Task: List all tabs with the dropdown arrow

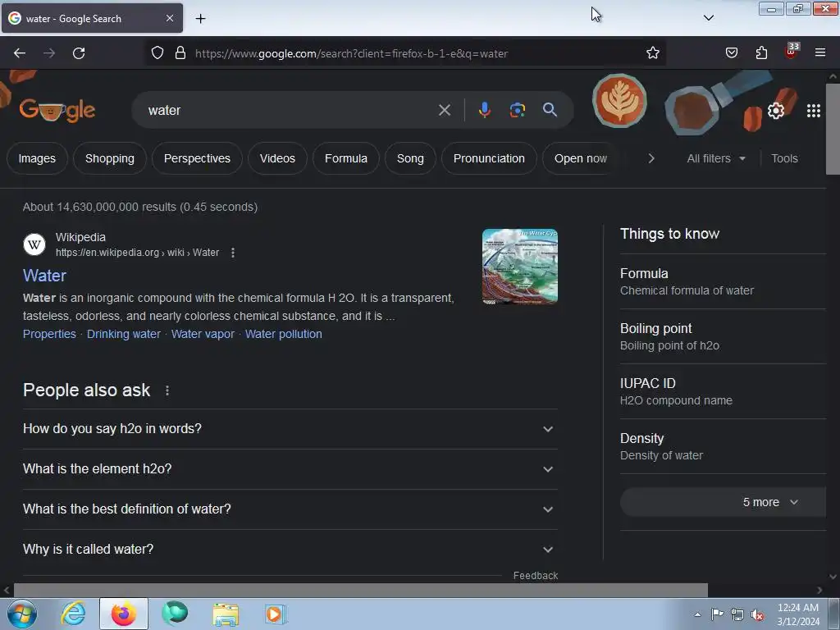Action: tap(708, 18)
